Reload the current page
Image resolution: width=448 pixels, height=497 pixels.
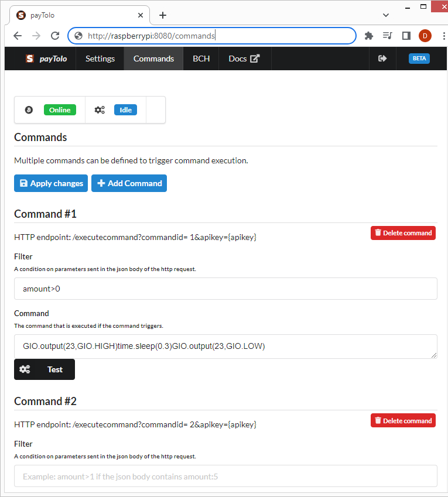pos(55,36)
